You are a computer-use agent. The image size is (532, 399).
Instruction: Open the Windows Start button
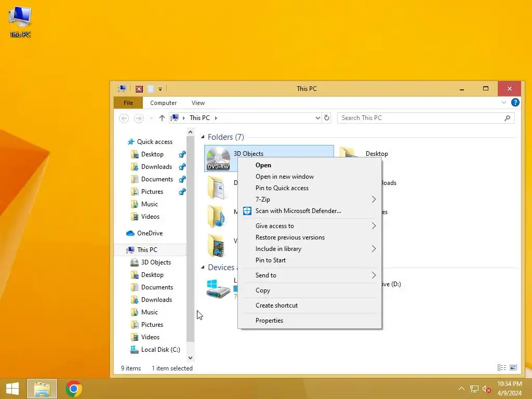(x=12, y=389)
